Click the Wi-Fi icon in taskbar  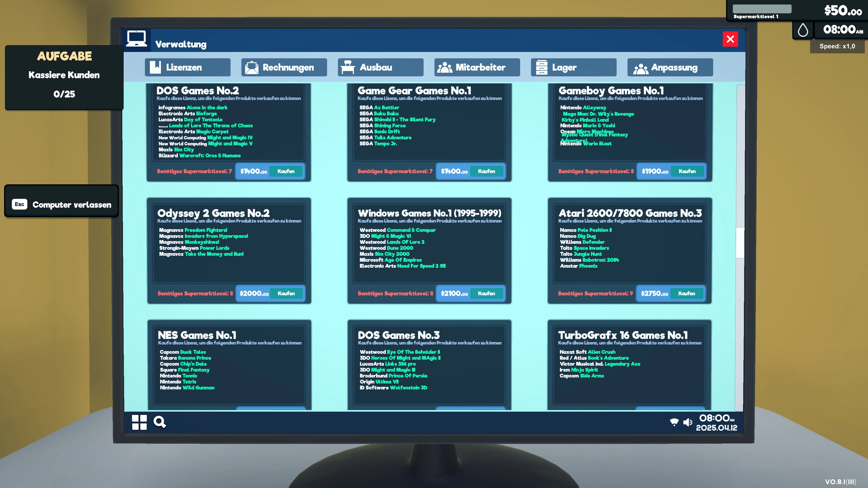[674, 422]
